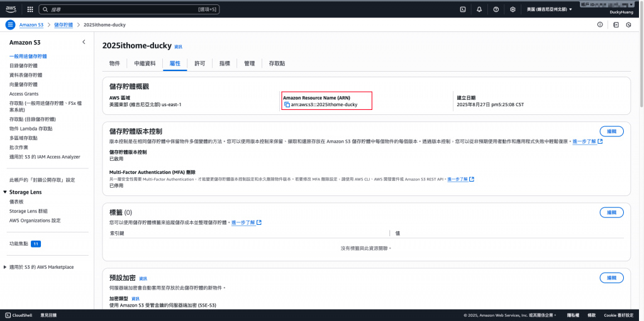644x321 pixels.
Task: Click the 值 column header
Action: pos(397,233)
